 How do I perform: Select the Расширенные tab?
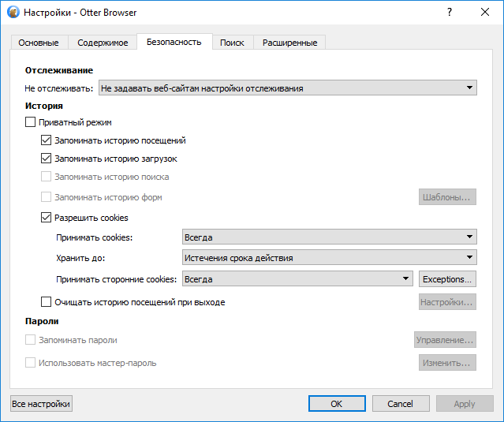tap(289, 43)
